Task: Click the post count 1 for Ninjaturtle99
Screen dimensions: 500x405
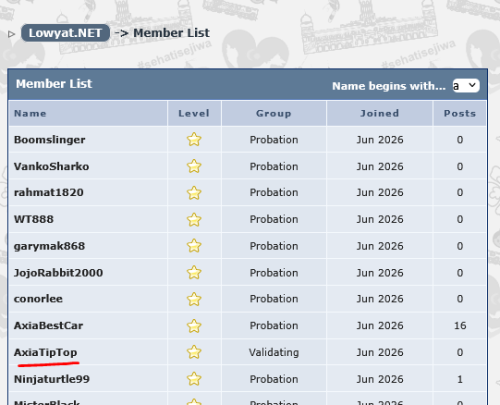Action: tap(460, 379)
